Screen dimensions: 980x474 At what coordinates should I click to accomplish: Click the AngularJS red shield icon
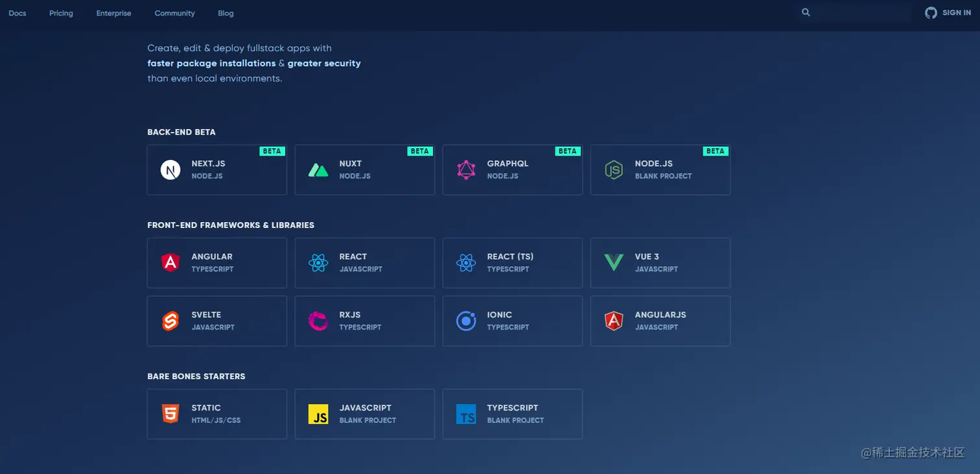click(x=613, y=321)
